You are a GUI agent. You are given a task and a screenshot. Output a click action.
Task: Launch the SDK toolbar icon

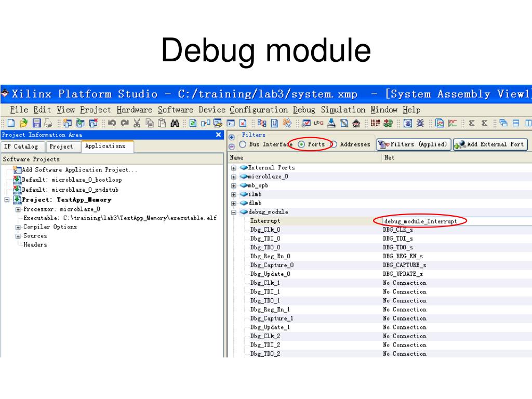(x=356, y=123)
